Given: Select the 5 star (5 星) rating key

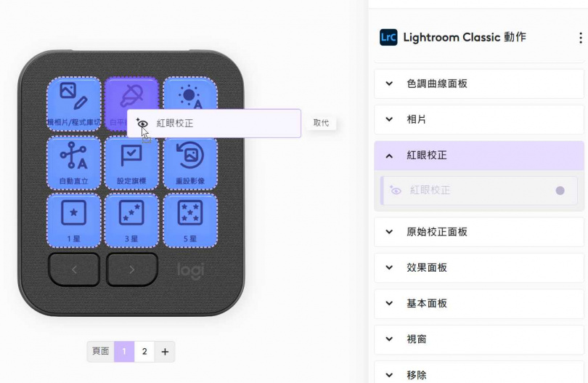Looking at the screenshot, I should tap(190, 221).
